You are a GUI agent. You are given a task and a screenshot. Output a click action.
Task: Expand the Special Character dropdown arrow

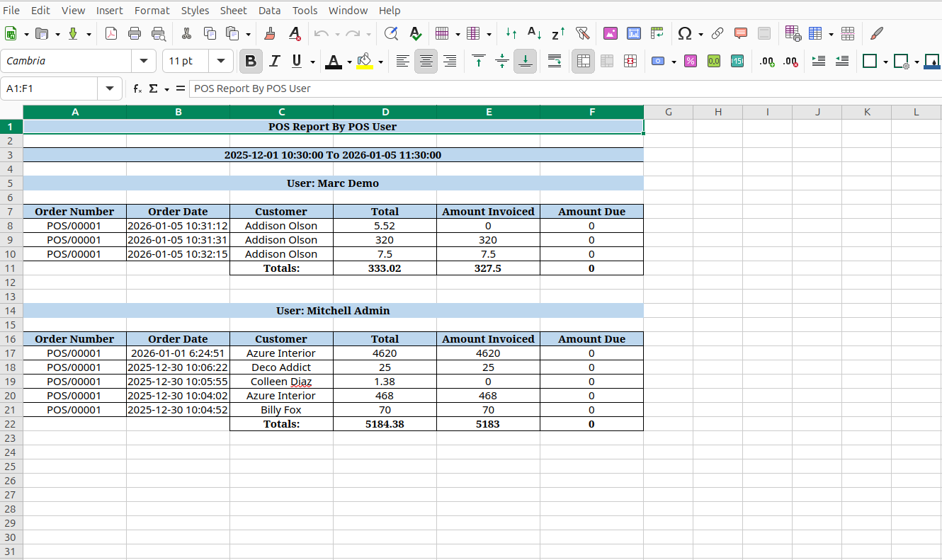click(700, 33)
